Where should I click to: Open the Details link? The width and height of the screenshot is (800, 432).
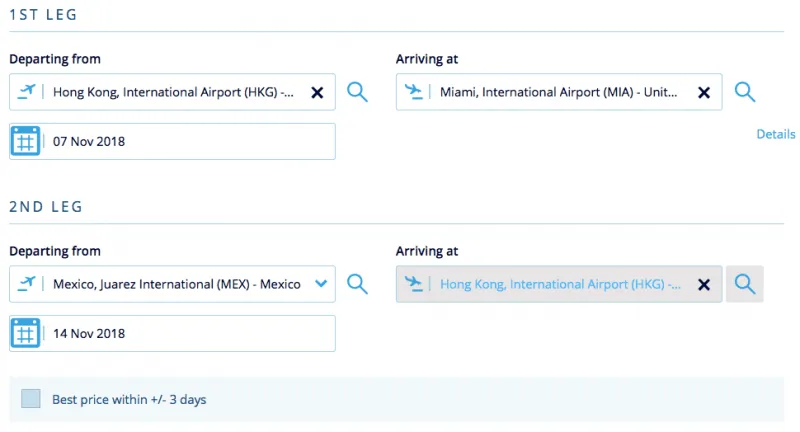776,134
